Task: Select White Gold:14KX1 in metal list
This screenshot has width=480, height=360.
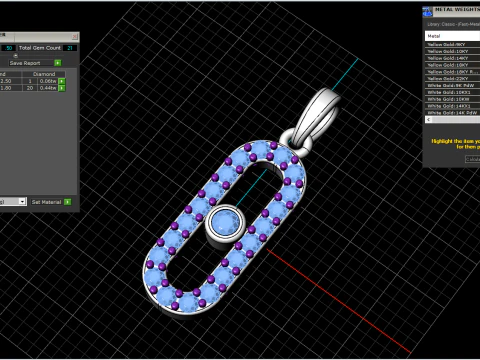Action: click(452, 106)
